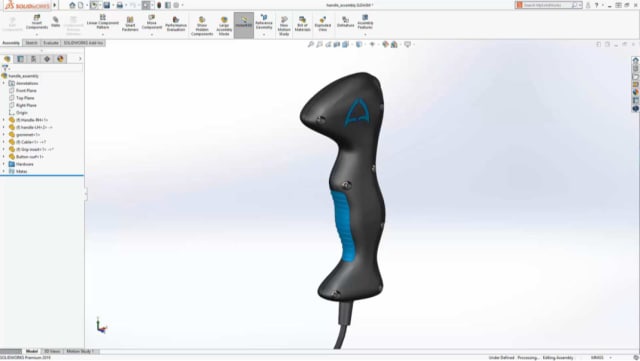Switch to 3D Views bottom tab
This screenshot has width=640, height=361.
pos(52,351)
